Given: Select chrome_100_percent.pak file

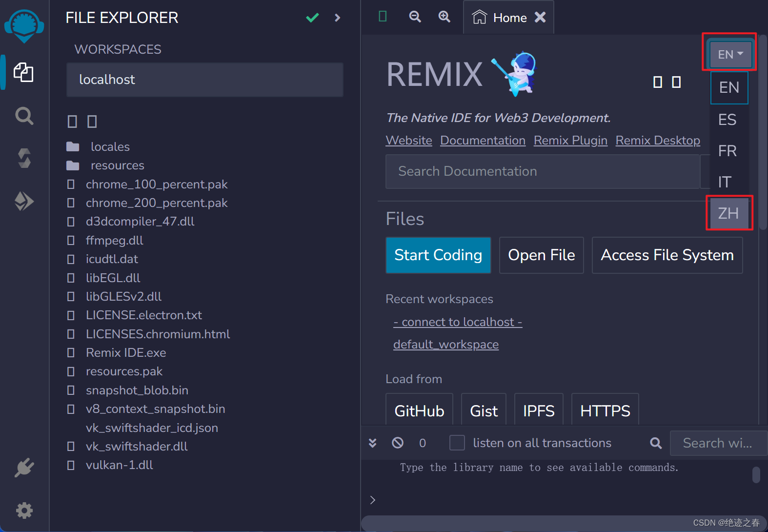Looking at the screenshot, I should 157,184.
